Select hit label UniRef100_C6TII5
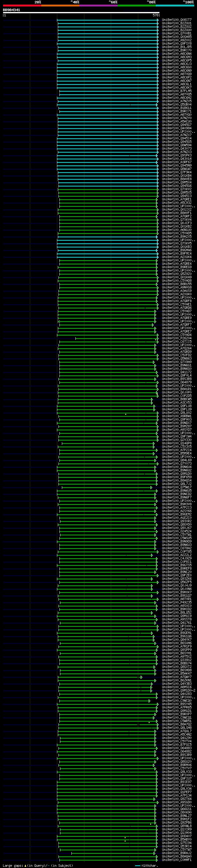The width and height of the screenshot is (197, 868). coord(177,342)
